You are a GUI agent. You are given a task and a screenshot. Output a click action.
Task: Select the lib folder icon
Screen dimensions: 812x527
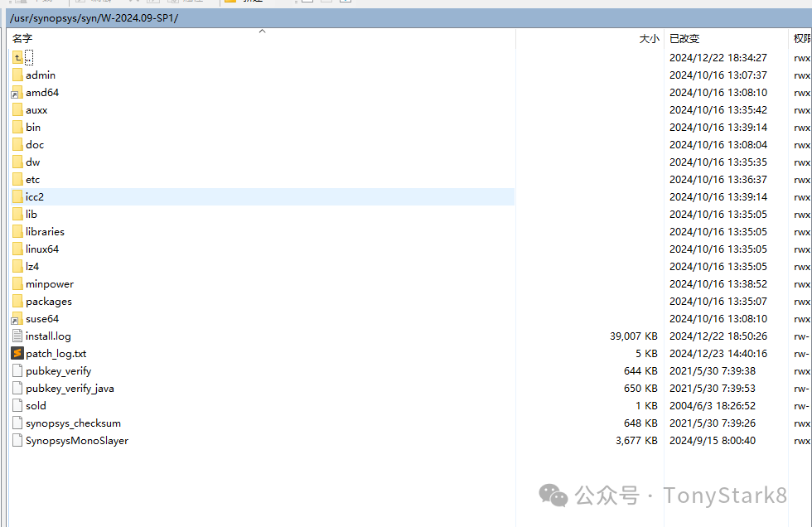click(17, 215)
